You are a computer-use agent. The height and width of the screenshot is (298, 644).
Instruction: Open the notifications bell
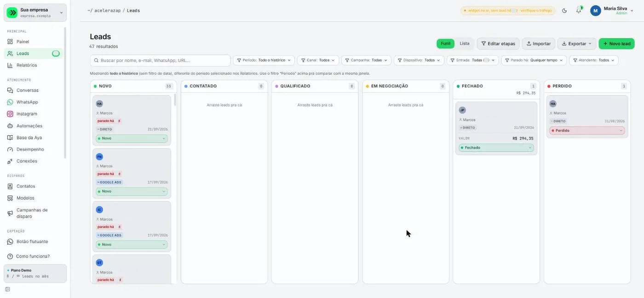579,11
